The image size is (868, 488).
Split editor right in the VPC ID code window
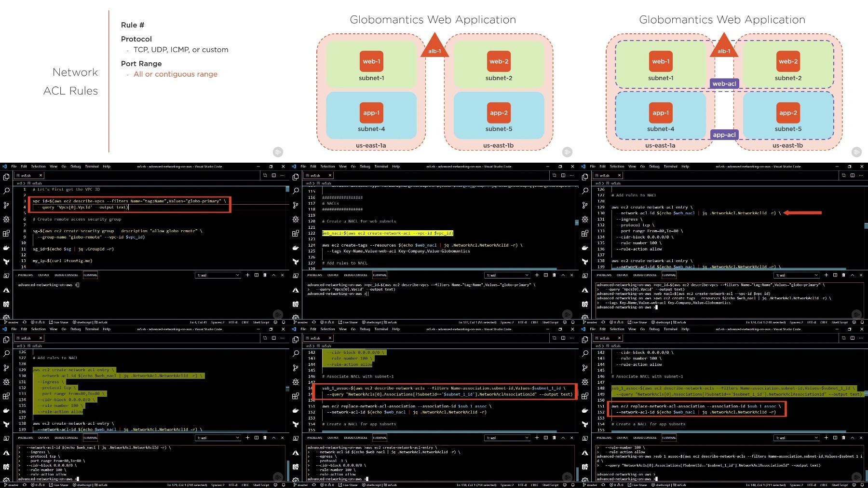pos(273,175)
